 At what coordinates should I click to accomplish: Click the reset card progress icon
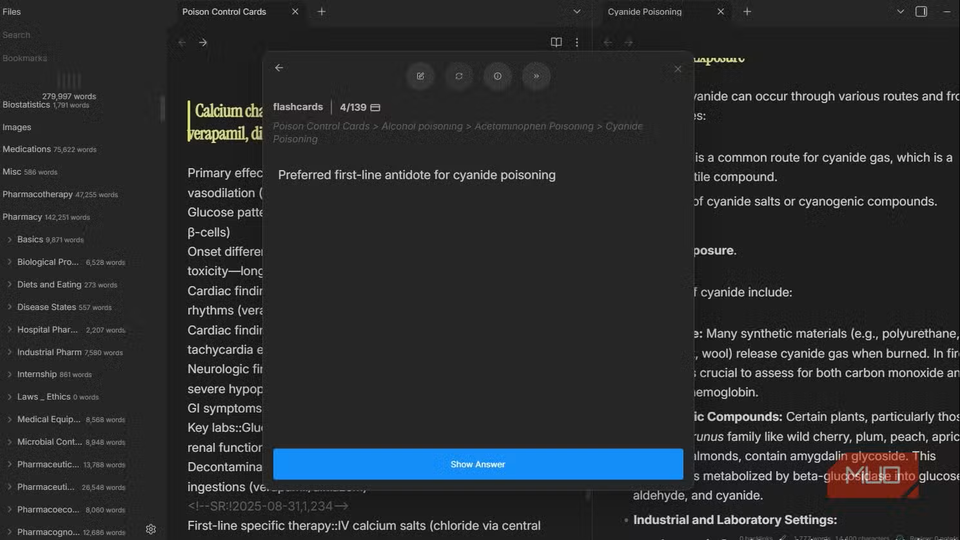(x=459, y=76)
